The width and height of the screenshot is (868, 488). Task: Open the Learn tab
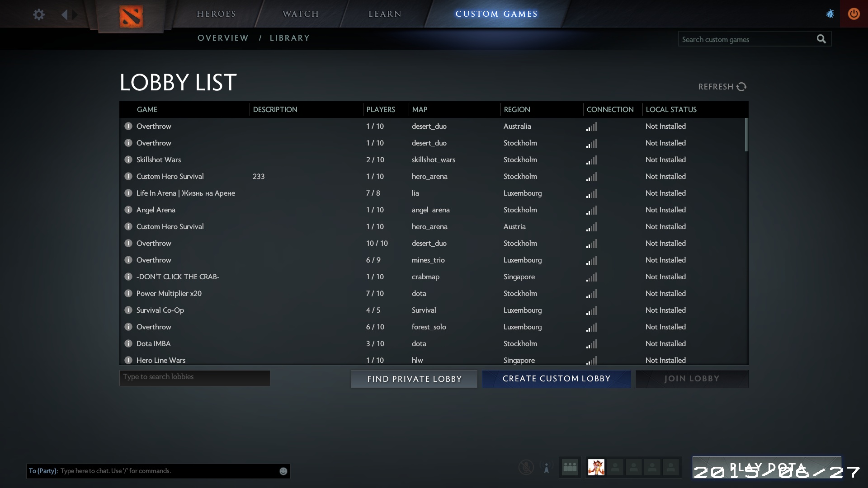click(385, 14)
